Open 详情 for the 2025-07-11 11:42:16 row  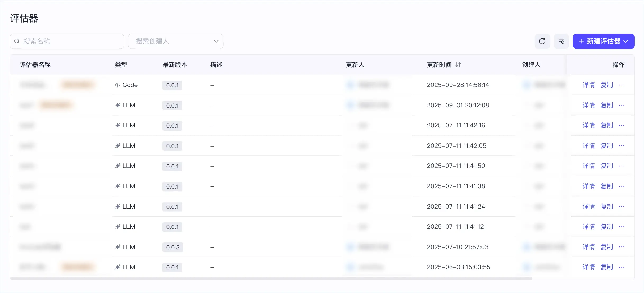[589, 125]
